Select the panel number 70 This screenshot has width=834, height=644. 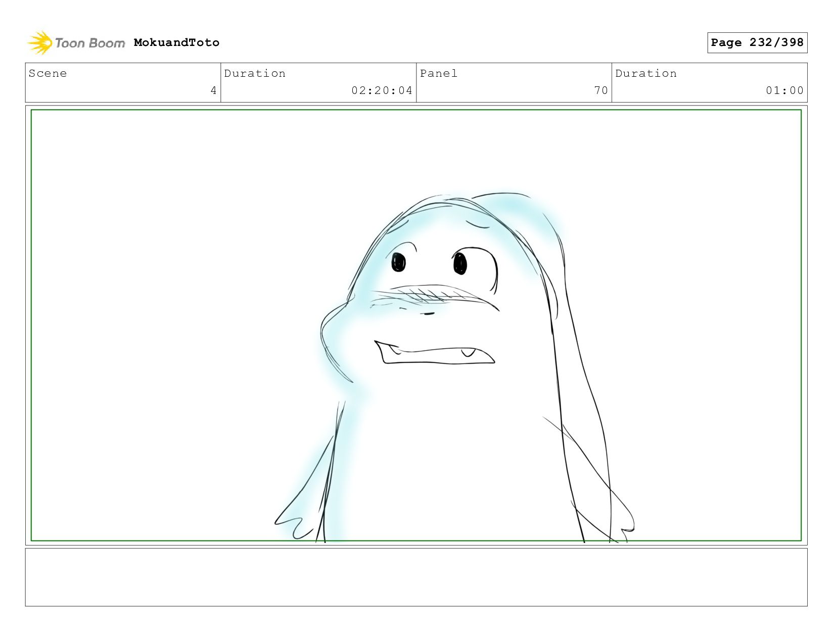(601, 90)
